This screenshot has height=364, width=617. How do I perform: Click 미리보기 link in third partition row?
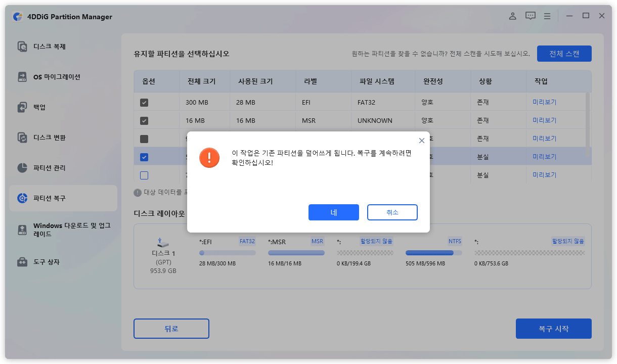coord(545,139)
